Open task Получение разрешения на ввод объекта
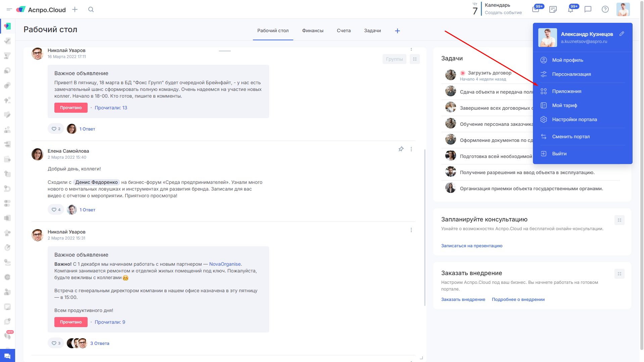Screen dimensions: 644x362 coord(527,172)
